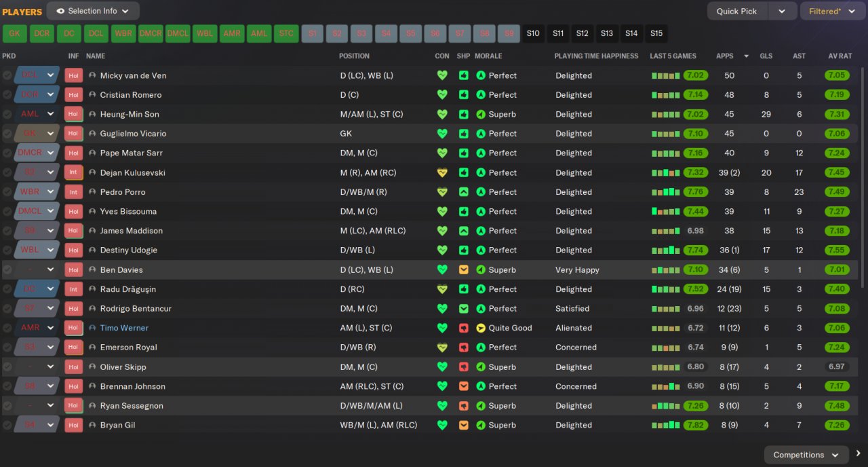Click the Hol status badge for Destiny Udogie

pyautogui.click(x=73, y=250)
